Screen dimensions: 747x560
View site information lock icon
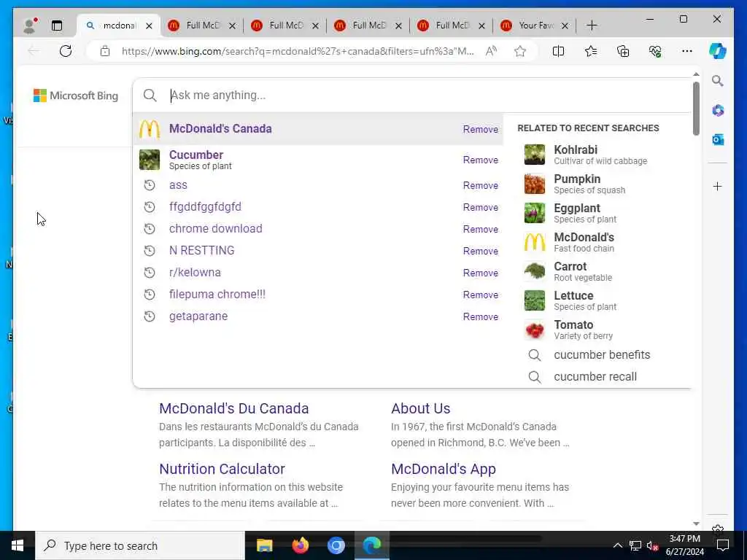[105, 51]
